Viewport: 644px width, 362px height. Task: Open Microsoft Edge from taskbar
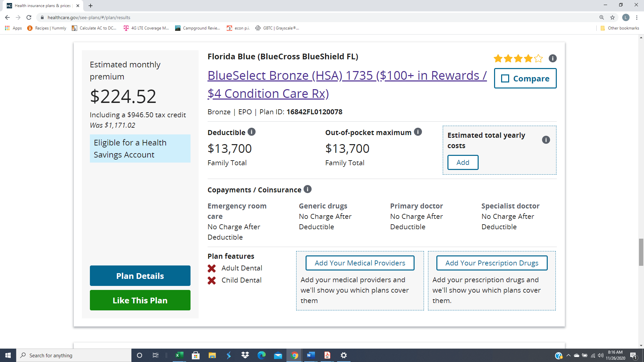click(262, 355)
